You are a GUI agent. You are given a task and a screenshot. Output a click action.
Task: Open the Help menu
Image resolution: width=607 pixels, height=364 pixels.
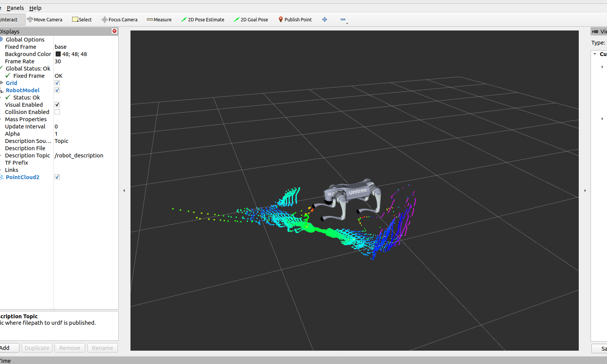tap(35, 8)
